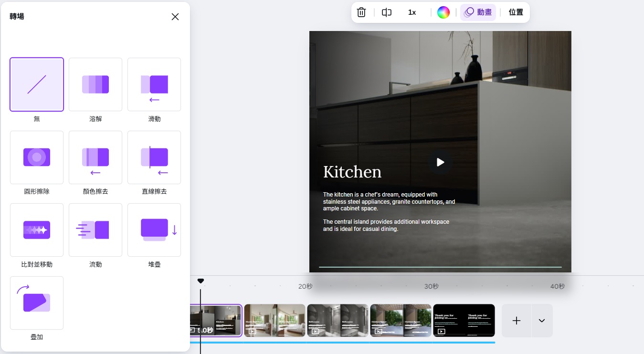Apply the 堆疊 stack transition
Screen dimensions: 644x354
[154, 230]
